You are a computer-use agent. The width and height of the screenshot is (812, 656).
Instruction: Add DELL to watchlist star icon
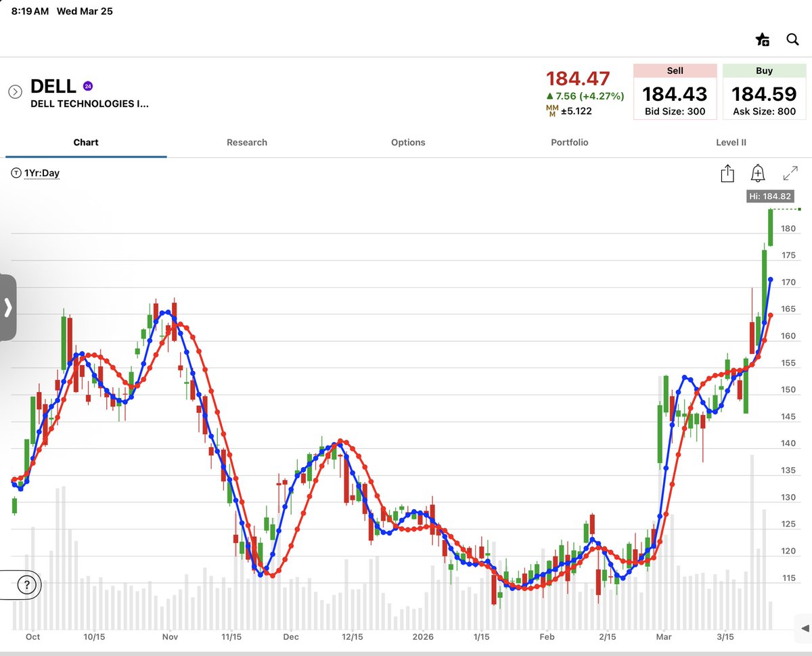763,39
